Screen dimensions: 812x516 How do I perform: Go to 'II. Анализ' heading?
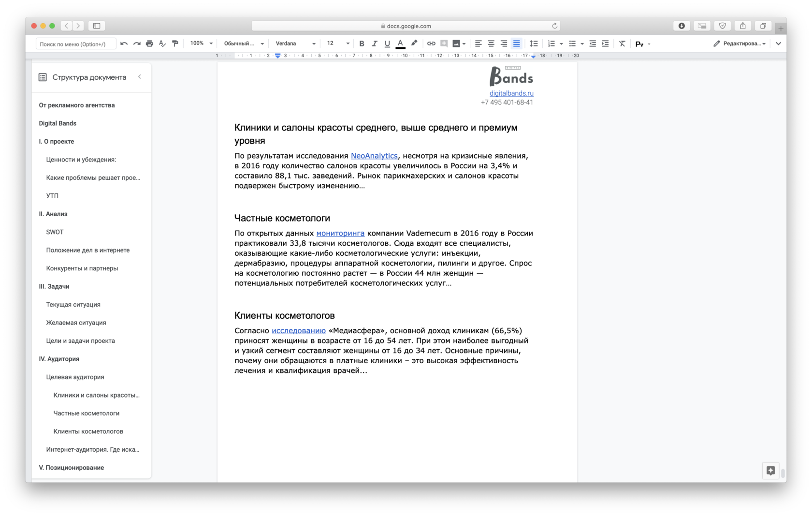point(53,214)
